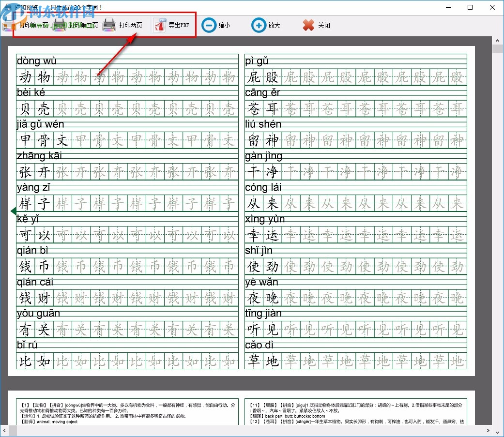Viewport: 504px width, 437px height.
Task: Select the 打印两页 button label
Action: coord(131,25)
